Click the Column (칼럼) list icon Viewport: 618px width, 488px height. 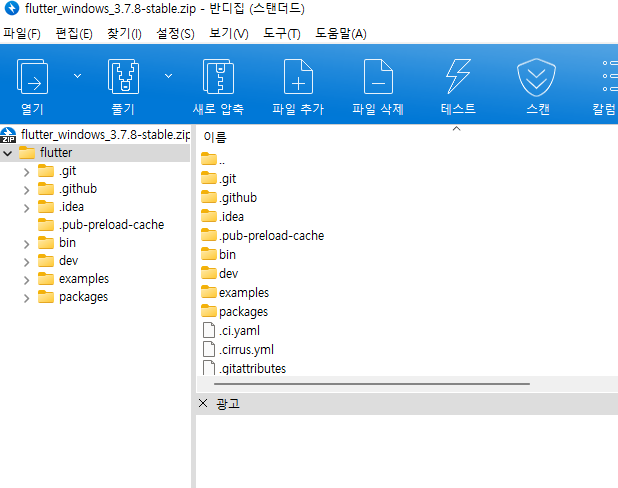click(x=610, y=76)
